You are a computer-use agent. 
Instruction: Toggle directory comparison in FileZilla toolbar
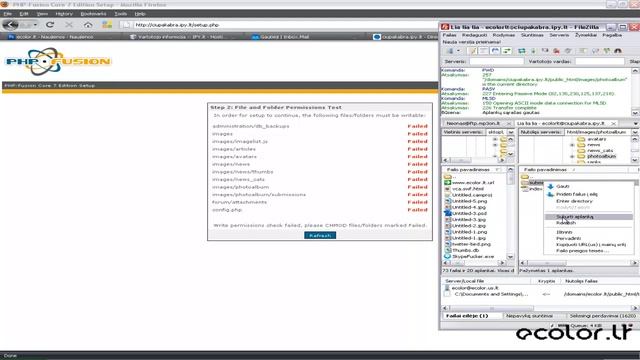tap(596, 51)
